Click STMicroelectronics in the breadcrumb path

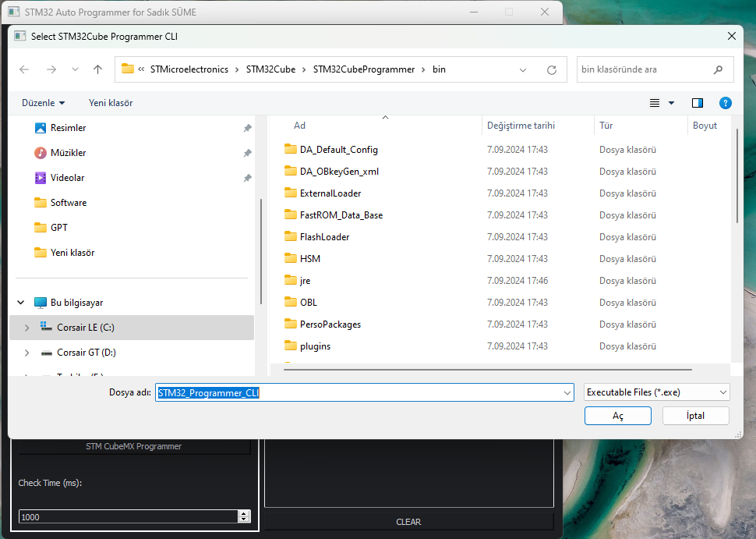(189, 69)
